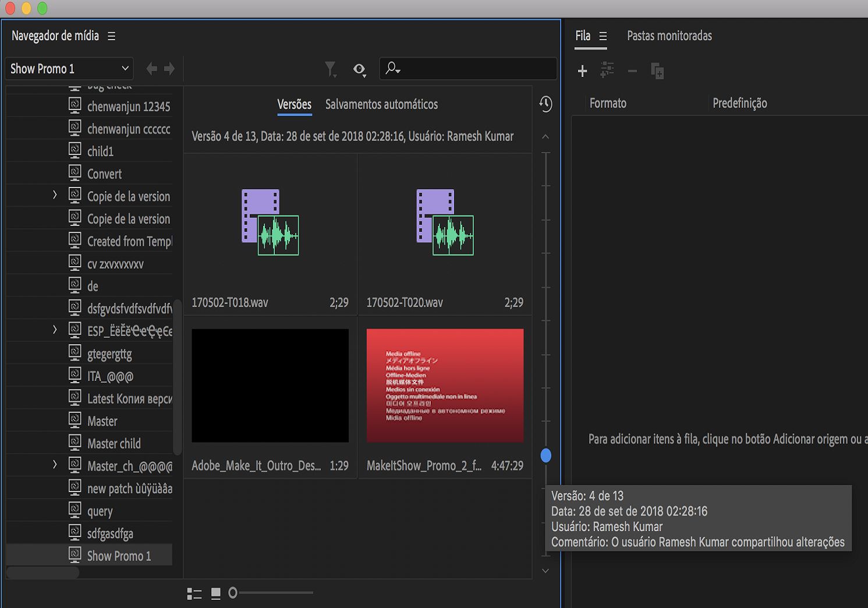Screen dimensions: 868x608
Task: Toggle the version history clock icon
Action: [x=545, y=104]
